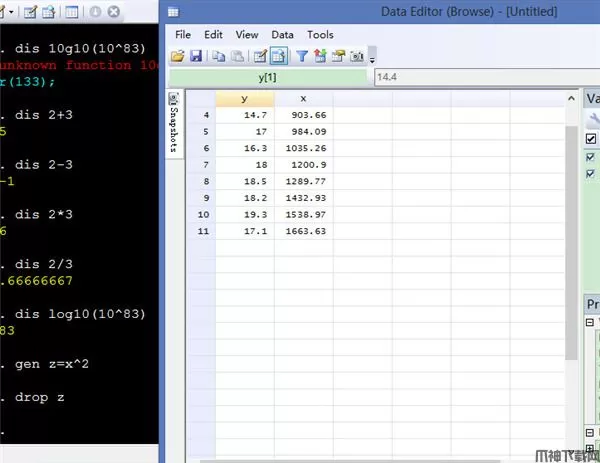This screenshot has height=463, width=600.
Task: Select cell with y value 14.7
Action: (245, 115)
